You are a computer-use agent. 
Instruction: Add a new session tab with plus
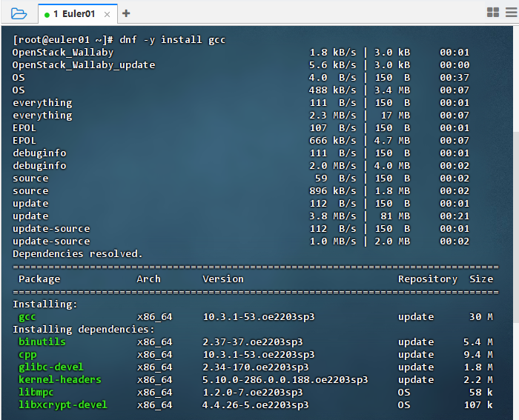pyautogui.click(x=126, y=13)
